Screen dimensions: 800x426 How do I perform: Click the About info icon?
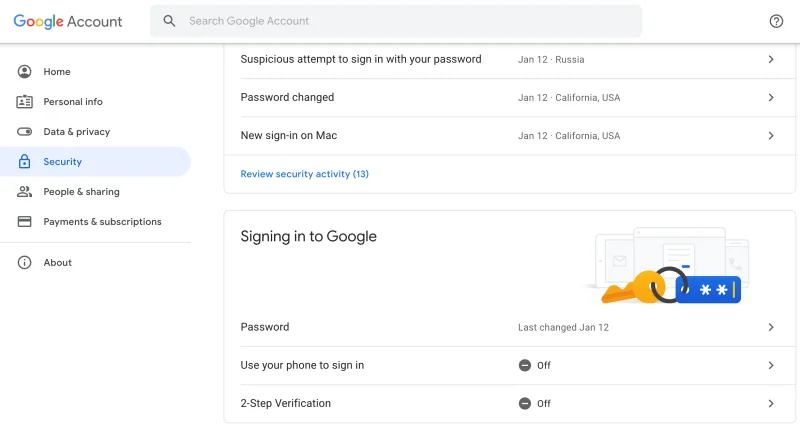pos(25,263)
